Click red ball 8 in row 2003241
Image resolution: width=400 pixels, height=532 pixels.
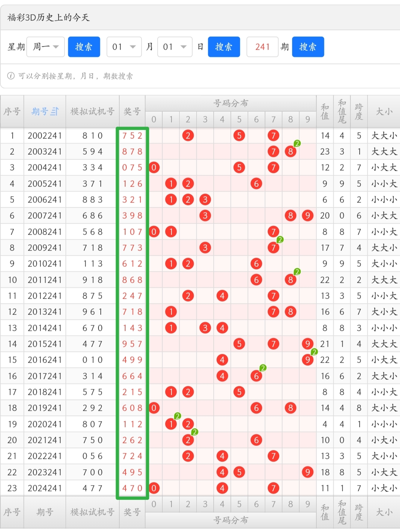[x=291, y=152]
